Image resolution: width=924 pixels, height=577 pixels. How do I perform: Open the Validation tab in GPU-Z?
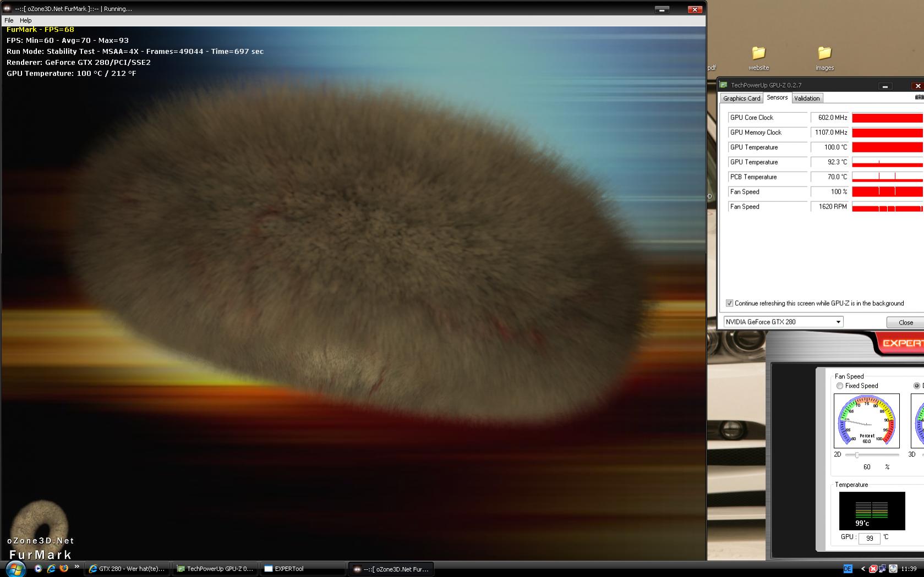tap(807, 98)
